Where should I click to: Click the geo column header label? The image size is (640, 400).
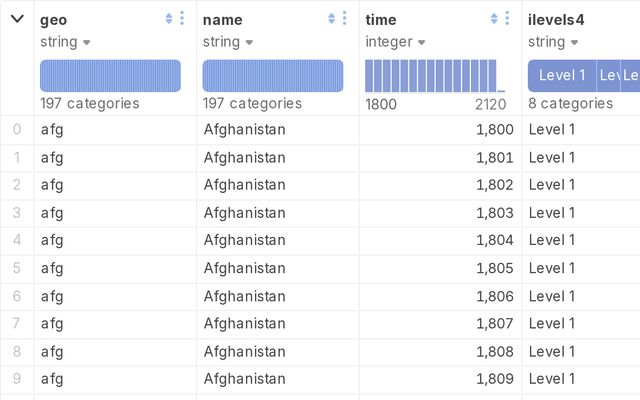pos(53,19)
